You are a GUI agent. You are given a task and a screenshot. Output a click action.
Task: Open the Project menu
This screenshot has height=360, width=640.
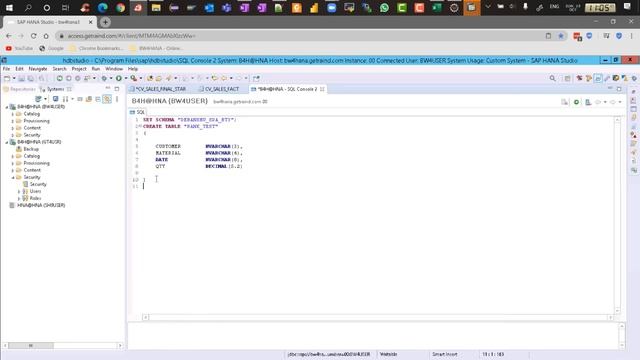point(79,69)
